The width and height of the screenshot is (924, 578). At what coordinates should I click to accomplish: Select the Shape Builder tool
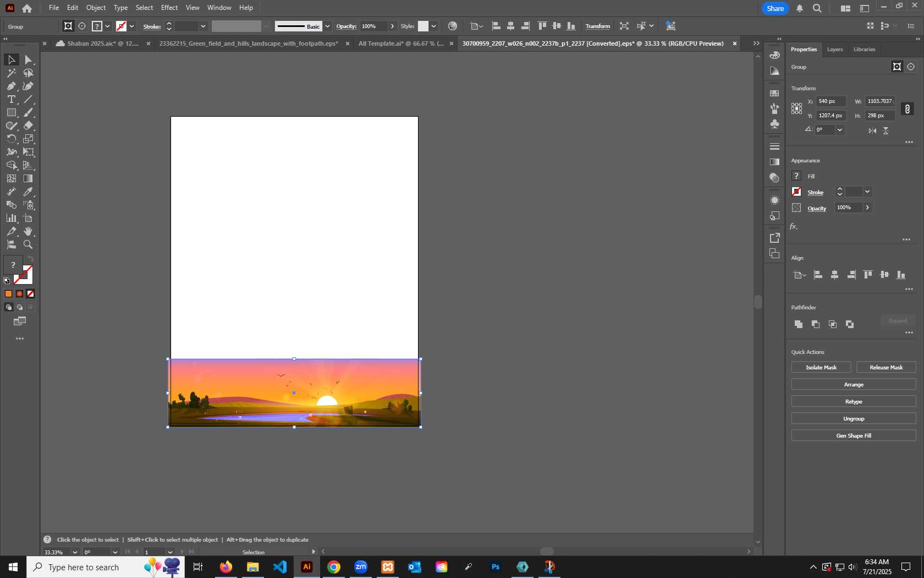pos(11,165)
